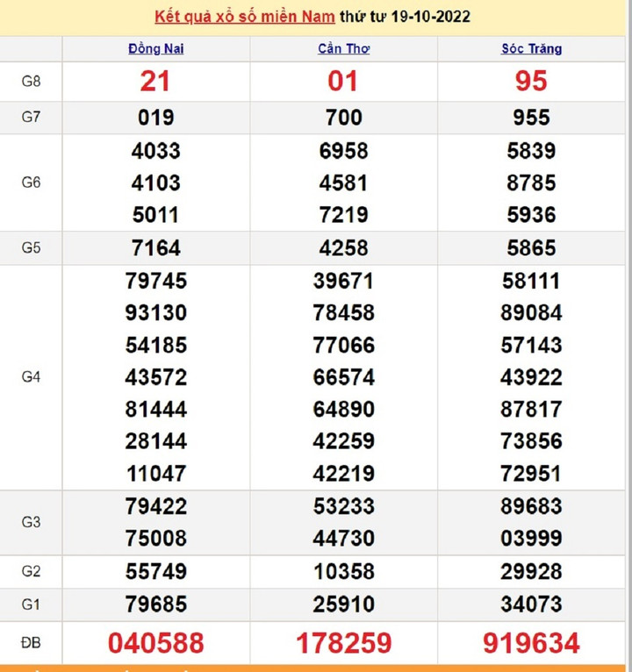Select the G4 row label
The width and height of the screenshot is (632, 672).
(31, 377)
